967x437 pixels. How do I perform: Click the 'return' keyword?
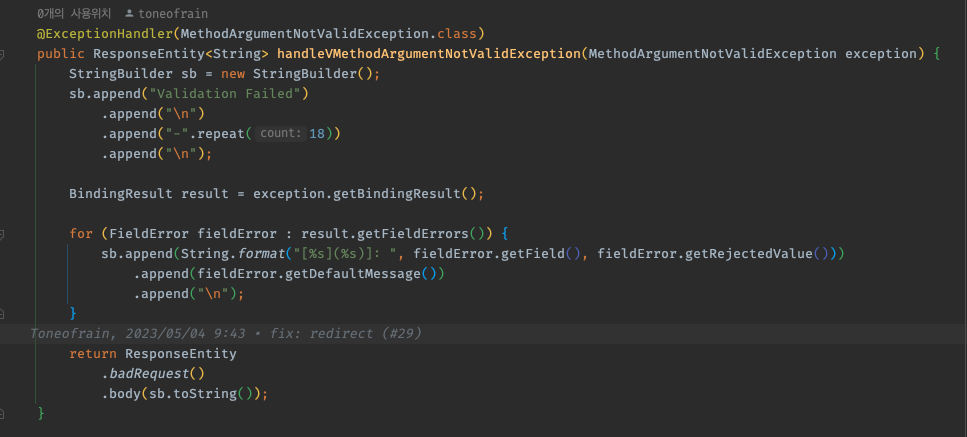click(x=93, y=354)
